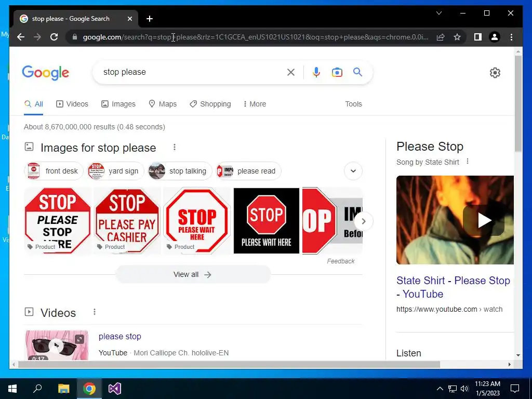Open Windows taskbar search
Screen dimensions: 532x399
pos(37,389)
